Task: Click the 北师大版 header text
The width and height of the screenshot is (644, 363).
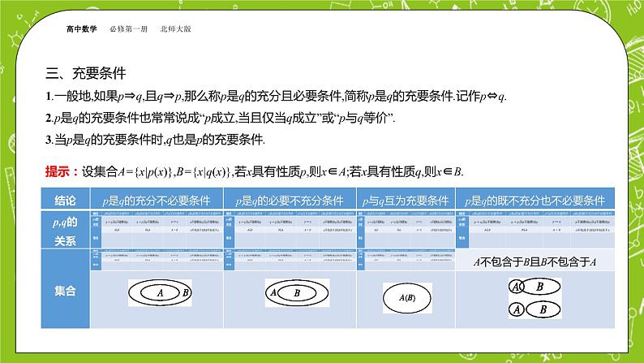Action: click(176, 28)
